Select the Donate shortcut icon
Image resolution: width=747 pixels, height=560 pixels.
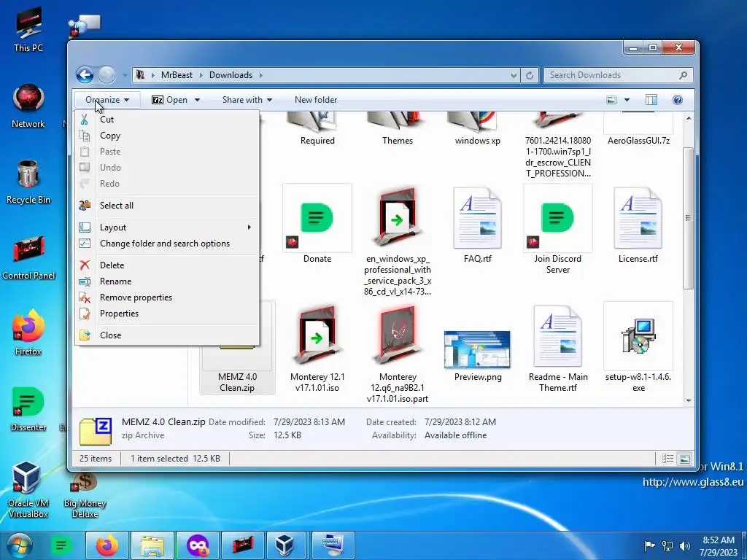tap(317, 224)
